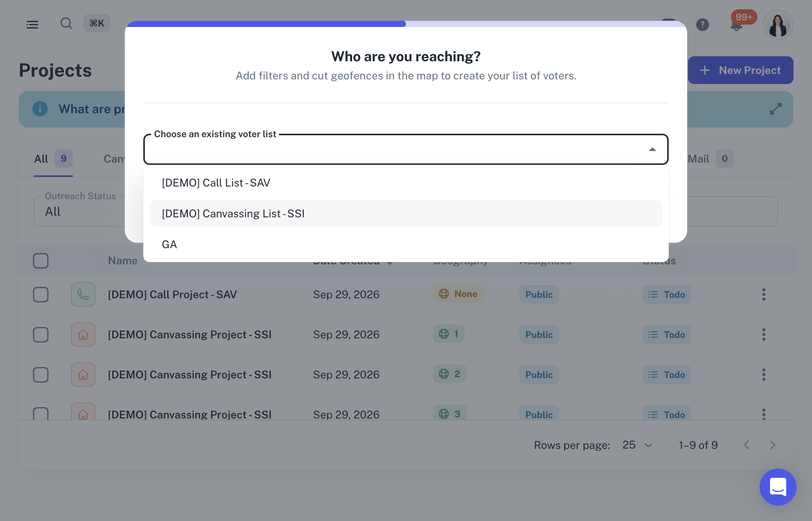Screen dimensions: 812x521
Task: Click the geography 2 globe badge
Action: [x=450, y=374]
